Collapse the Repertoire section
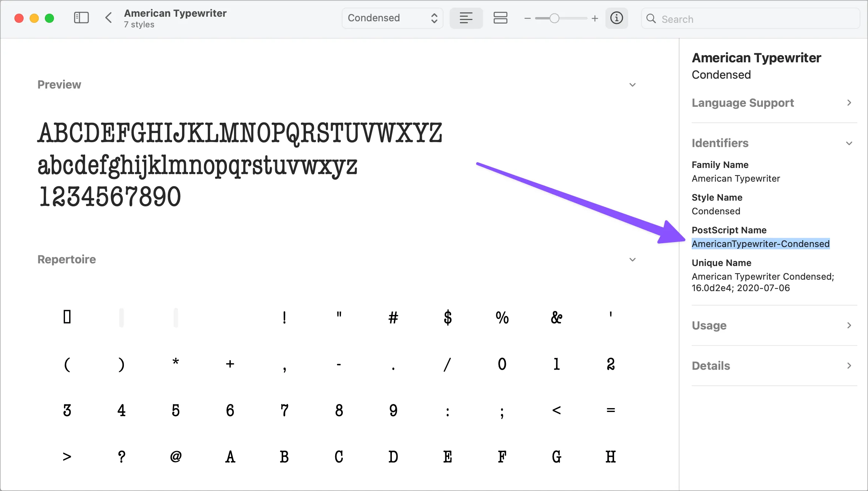 point(632,260)
